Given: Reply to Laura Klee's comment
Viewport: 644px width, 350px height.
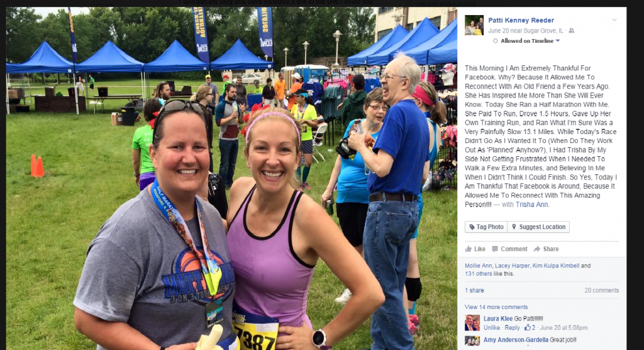Looking at the screenshot, I should click(512, 328).
